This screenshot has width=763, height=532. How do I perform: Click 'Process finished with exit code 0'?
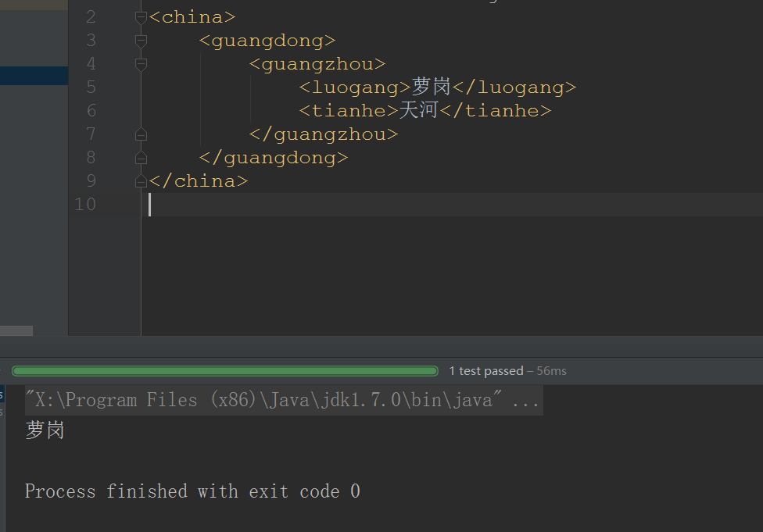click(x=192, y=491)
